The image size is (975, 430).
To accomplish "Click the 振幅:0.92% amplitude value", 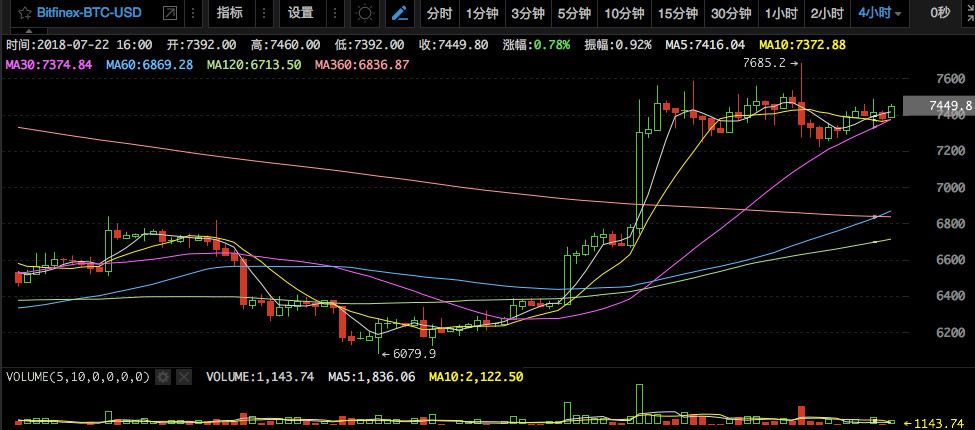I will (617, 45).
